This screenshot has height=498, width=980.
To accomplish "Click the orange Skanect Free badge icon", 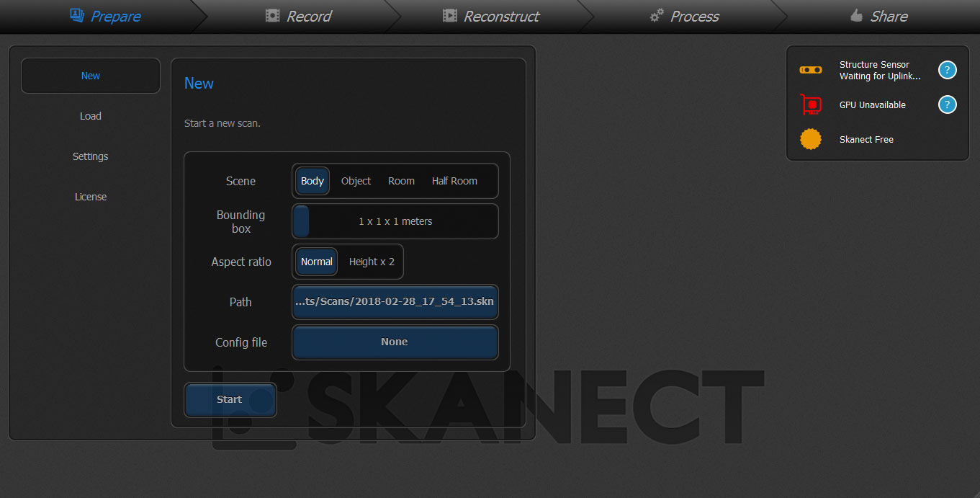I will pos(811,139).
